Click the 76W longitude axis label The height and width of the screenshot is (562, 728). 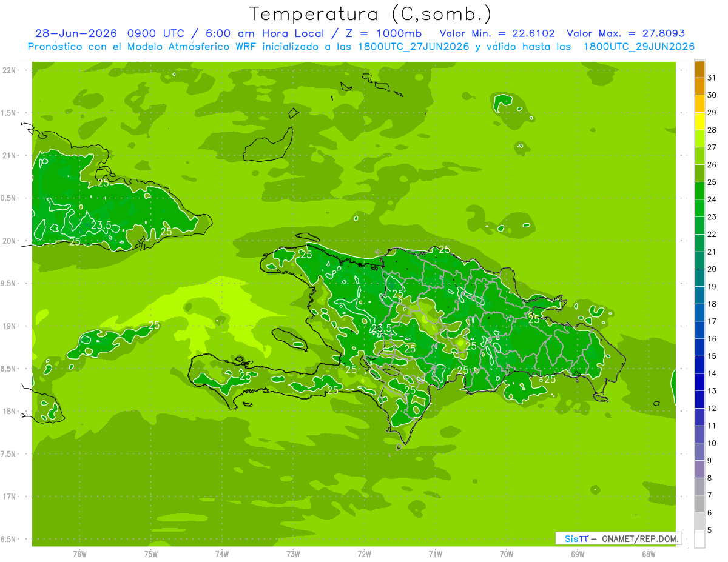[79, 554]
